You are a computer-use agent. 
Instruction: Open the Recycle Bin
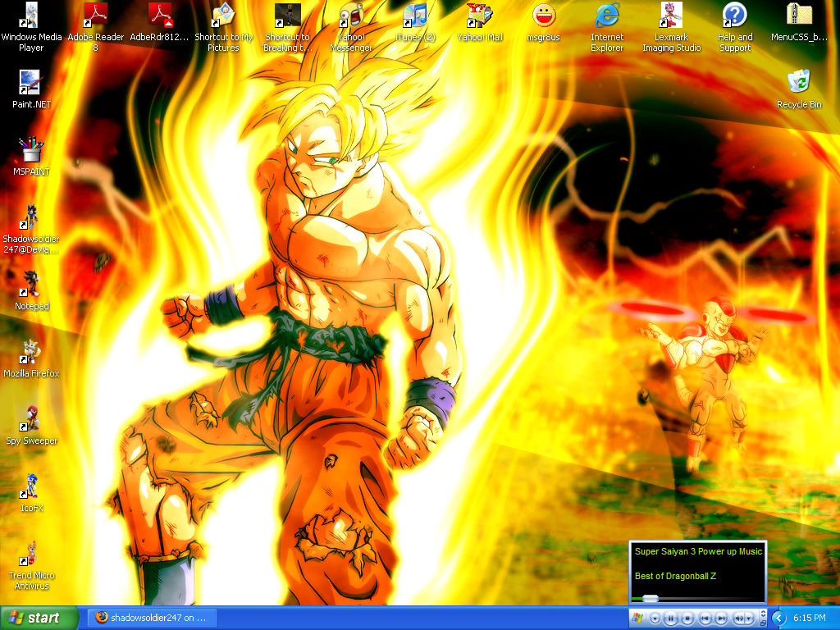click(x=799, y=89)
